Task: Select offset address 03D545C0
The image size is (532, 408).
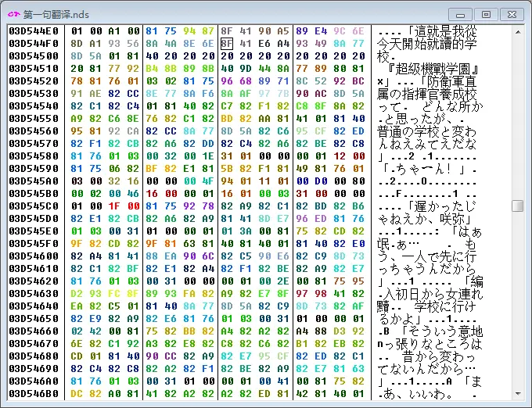Action: click(34, 206)
